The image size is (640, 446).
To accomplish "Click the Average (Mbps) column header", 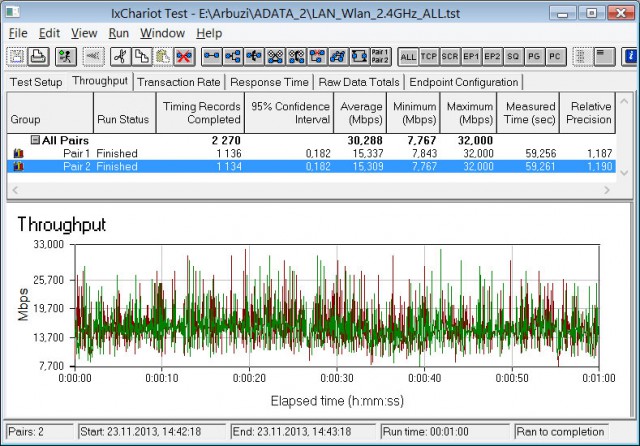I will [360, 113].
